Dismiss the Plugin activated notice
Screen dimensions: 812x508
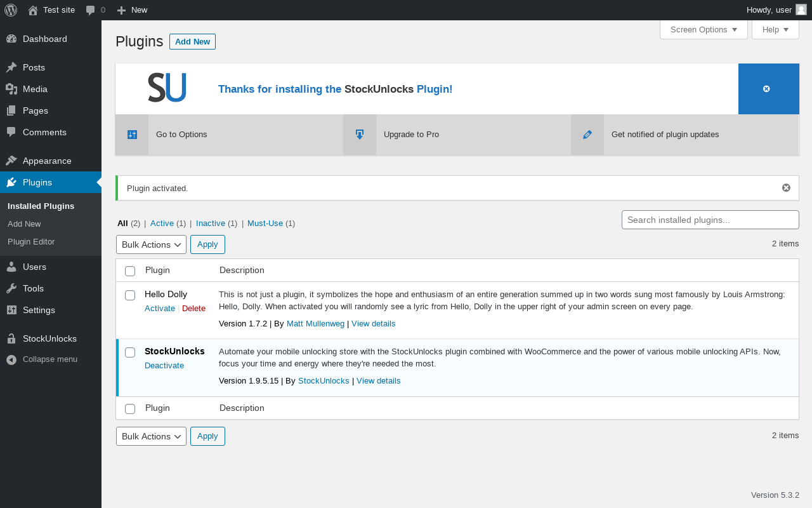tap(786, 188)
